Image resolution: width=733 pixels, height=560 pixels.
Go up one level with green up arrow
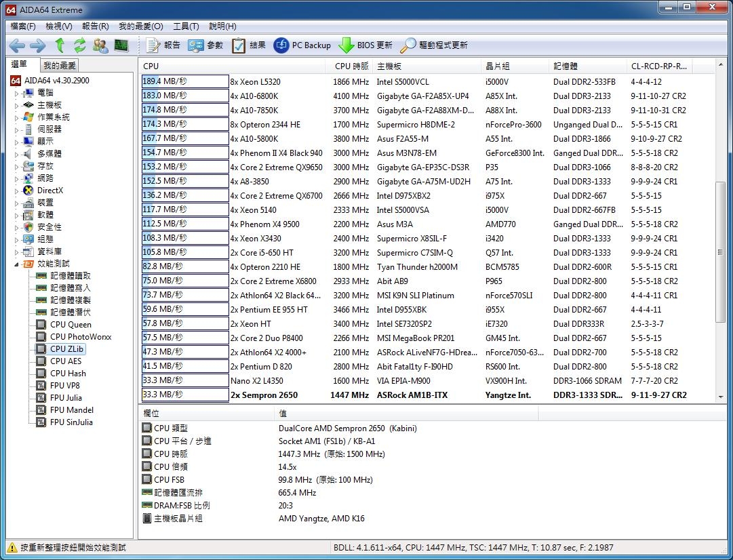60,45
